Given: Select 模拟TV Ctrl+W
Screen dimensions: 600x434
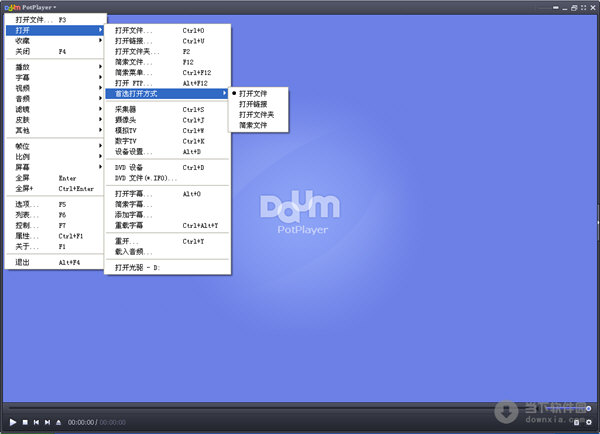Looking at the screenshot, I should click(x=167, y=131).
